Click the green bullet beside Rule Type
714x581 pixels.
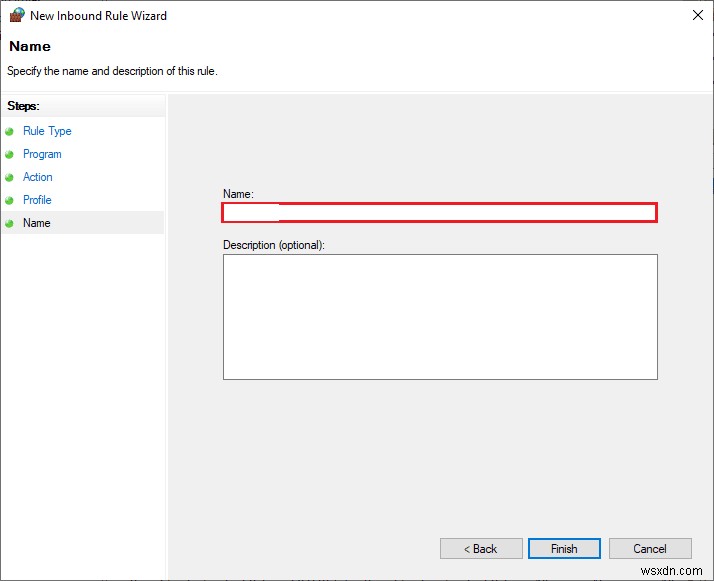pyautogui.click(x=10, y=131)
